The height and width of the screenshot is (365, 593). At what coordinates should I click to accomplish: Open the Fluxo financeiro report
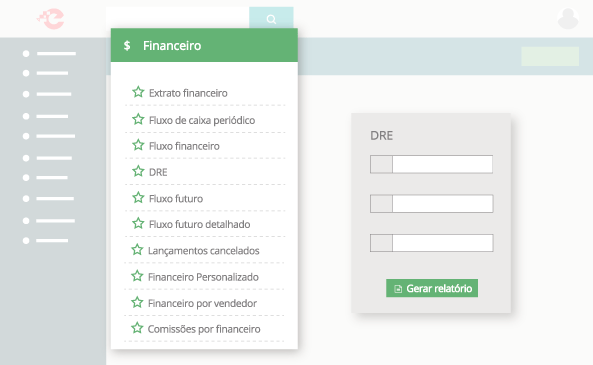click(184, 146)
